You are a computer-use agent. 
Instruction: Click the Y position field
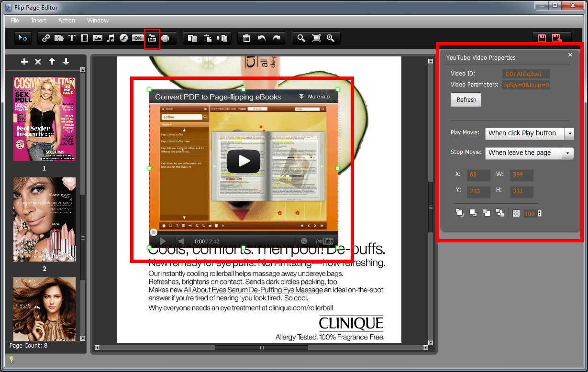coord(478,192)
